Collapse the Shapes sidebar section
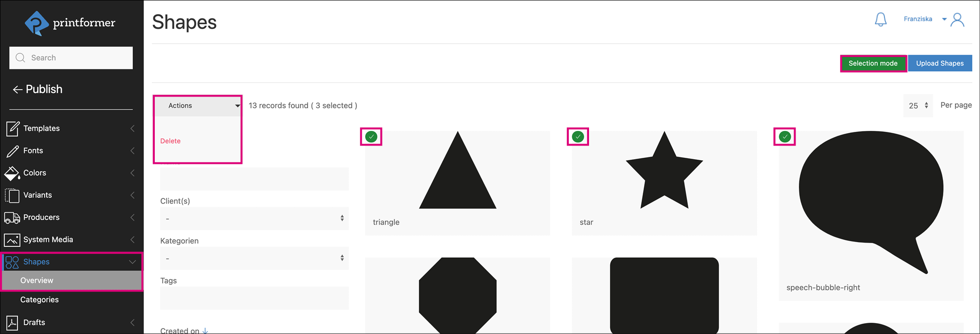The height and width of the screenshot is (334, 980). [x=132, y=261]
